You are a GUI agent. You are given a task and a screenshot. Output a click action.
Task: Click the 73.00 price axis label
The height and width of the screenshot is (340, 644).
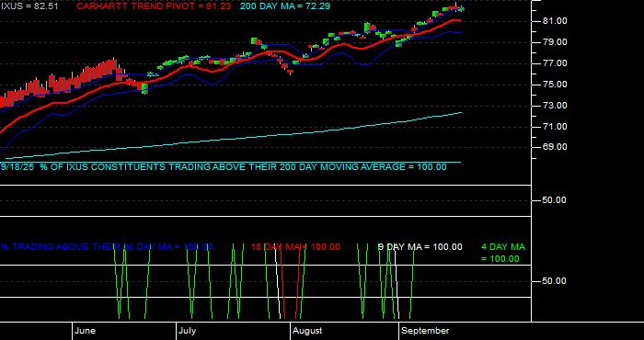555,106
